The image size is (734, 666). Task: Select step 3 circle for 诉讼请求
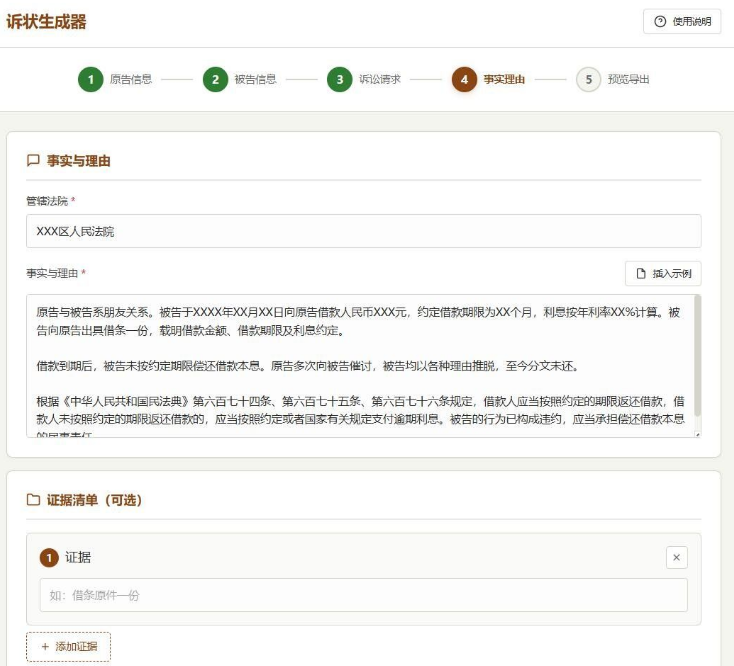pos(339,79)
